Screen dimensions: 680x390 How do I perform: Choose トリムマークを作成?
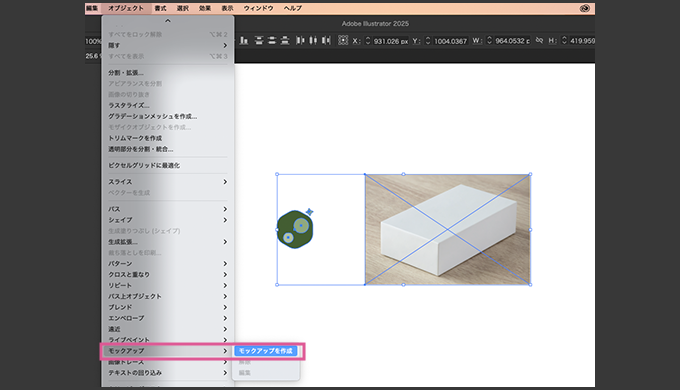[167, 138]
